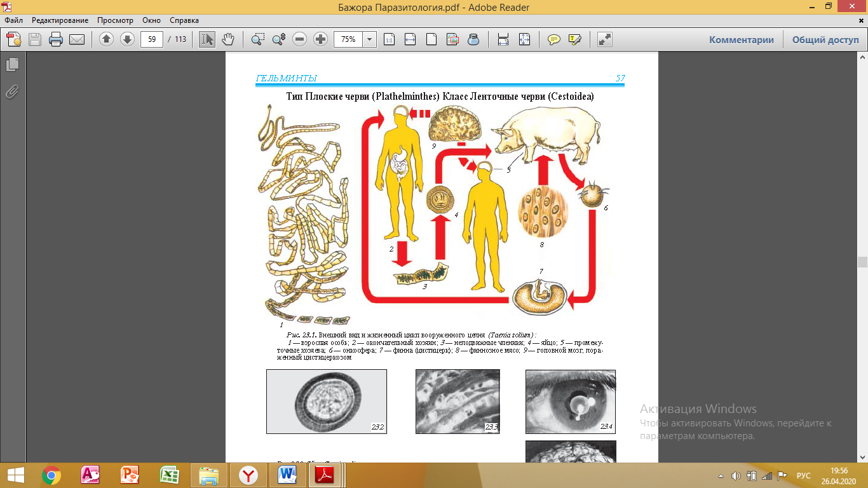Fit one full page in window
The width and height of the screenshot is (868, 488).
(x=431, y=39)
